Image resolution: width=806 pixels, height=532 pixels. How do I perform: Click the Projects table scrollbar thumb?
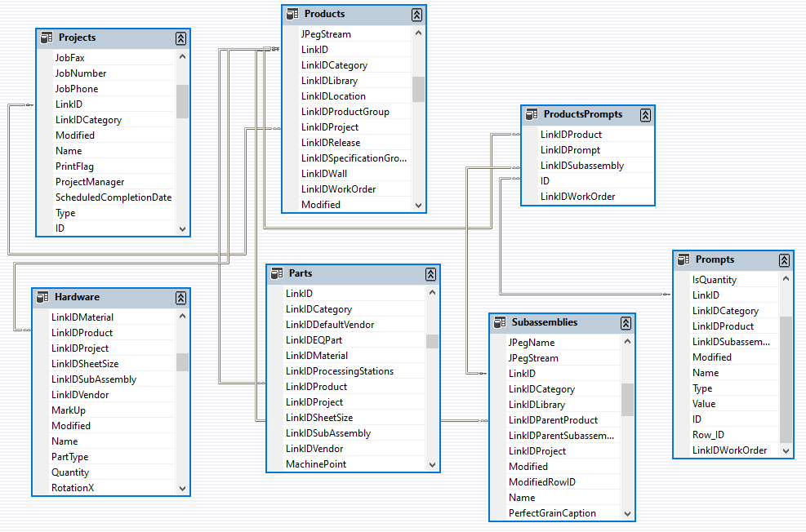182,102
